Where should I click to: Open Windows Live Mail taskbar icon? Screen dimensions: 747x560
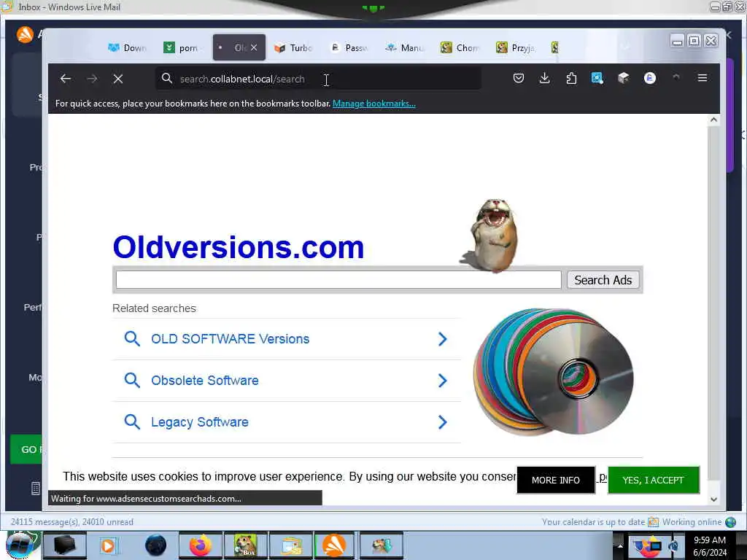[x=290, y=545]
